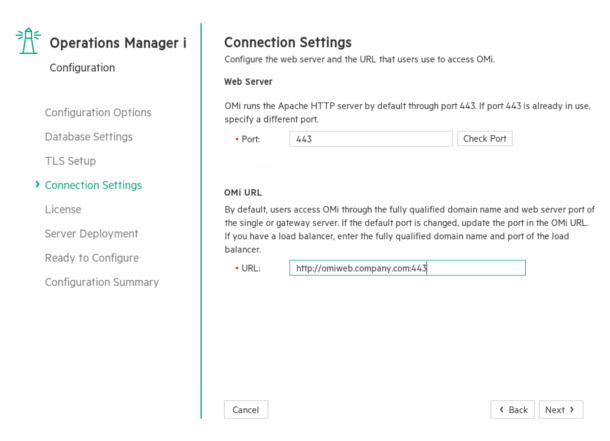The width and height of the screenshot is (610, 441).
Task: Click the chevron beside Connection Settings
Action: tap(37, 184)
